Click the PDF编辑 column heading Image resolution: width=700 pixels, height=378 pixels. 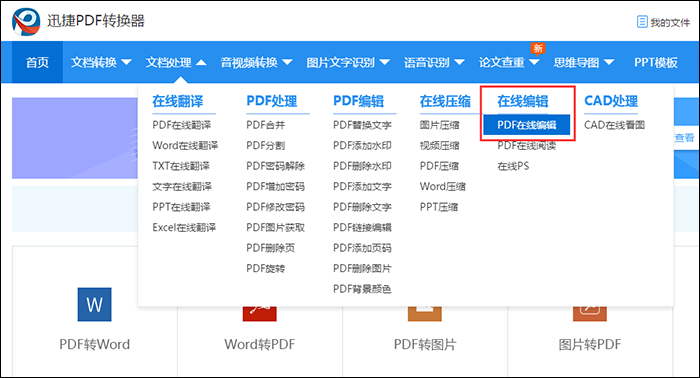pos(358,101)
